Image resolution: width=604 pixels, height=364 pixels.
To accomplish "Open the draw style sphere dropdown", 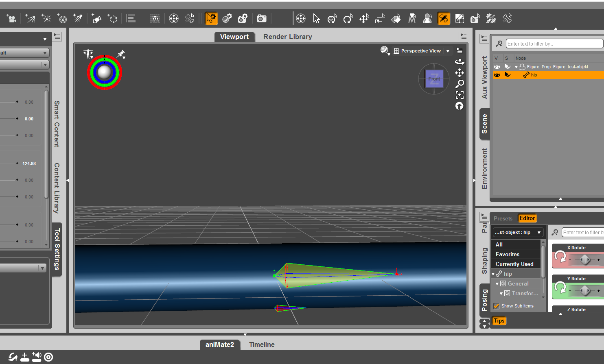I will [x=385, y=50].
